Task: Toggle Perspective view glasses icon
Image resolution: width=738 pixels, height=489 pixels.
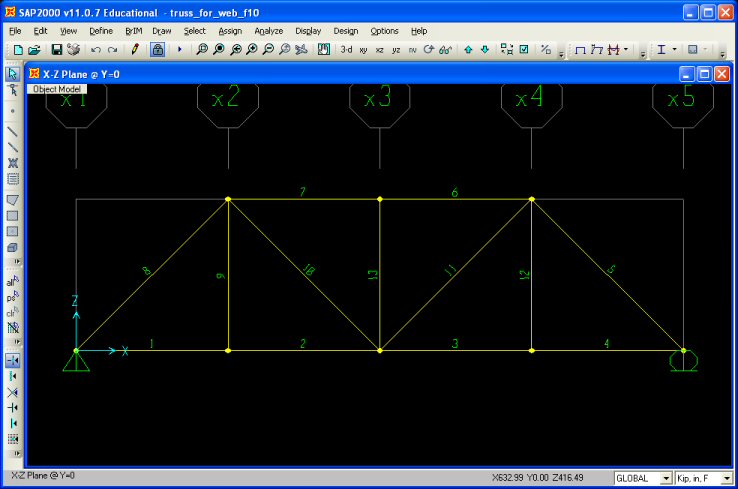Action: coord(445,49)
